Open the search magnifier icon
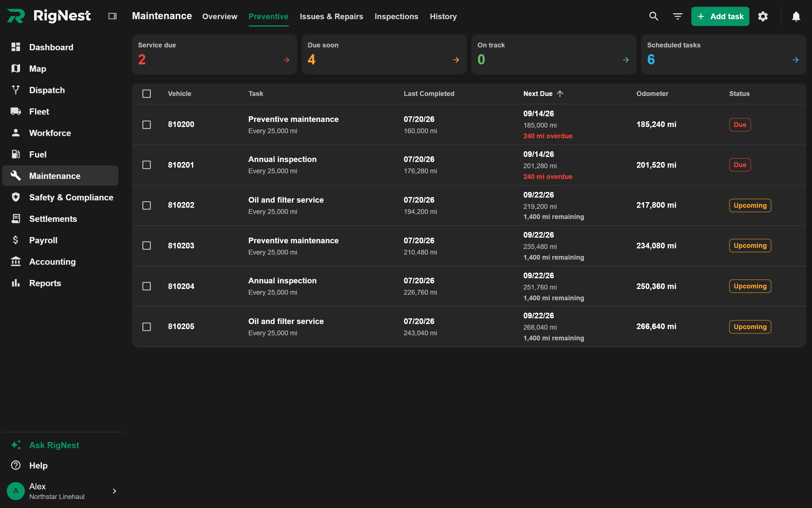The width and height of the screenshot is (812, 508). click(654, 16)
